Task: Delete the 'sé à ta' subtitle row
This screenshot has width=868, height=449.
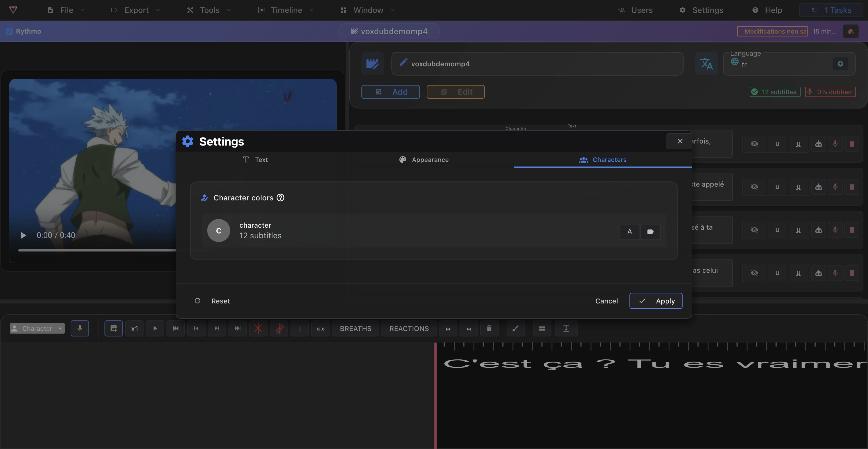Action: coord(852,230)
